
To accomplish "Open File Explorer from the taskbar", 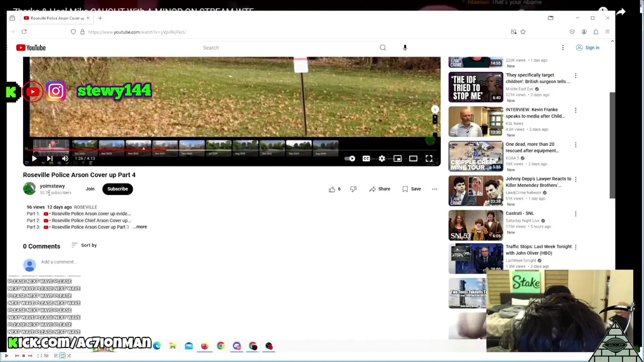I will coord(173,346).
